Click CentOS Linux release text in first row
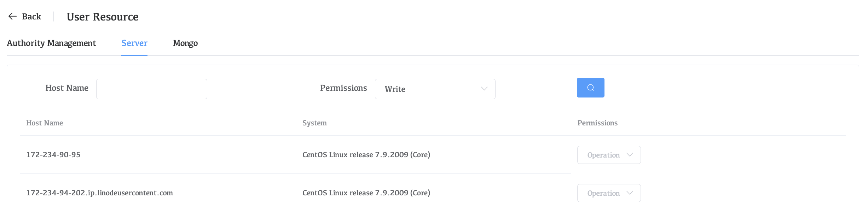This screenshot has width=868, height=207. 366,154
